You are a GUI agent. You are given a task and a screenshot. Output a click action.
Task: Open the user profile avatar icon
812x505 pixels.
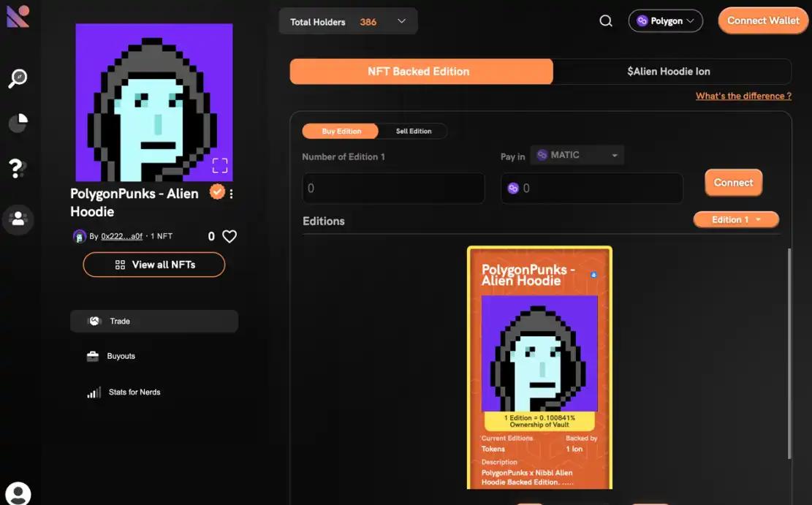(18, 493)
